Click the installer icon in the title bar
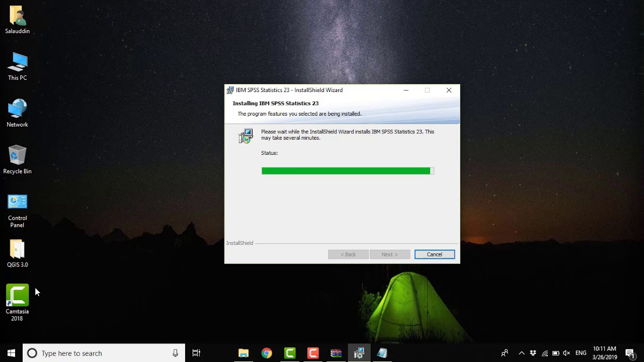644x362 pixels. [230, 90]
